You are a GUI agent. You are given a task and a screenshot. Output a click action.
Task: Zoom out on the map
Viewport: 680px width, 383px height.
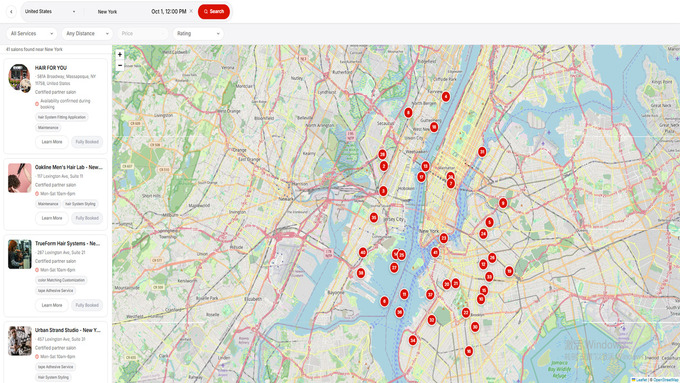pyautogui.click(x=120, y=65)
